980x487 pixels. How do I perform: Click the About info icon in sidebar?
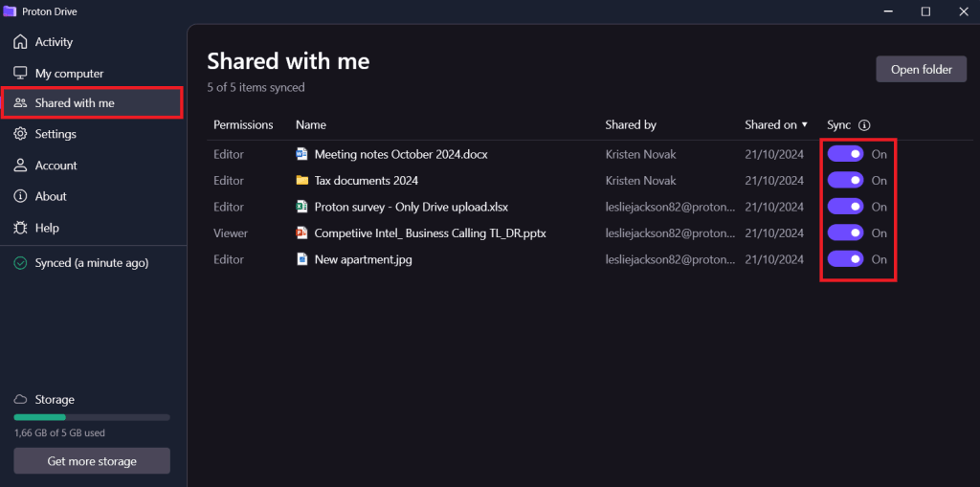point(21,196)
